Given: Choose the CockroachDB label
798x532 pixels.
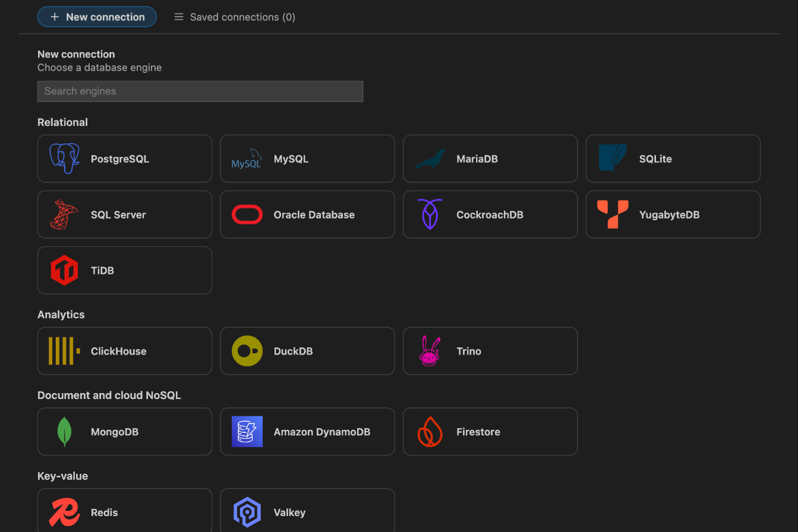Looking at the screenshot, I should pos(490,215).
